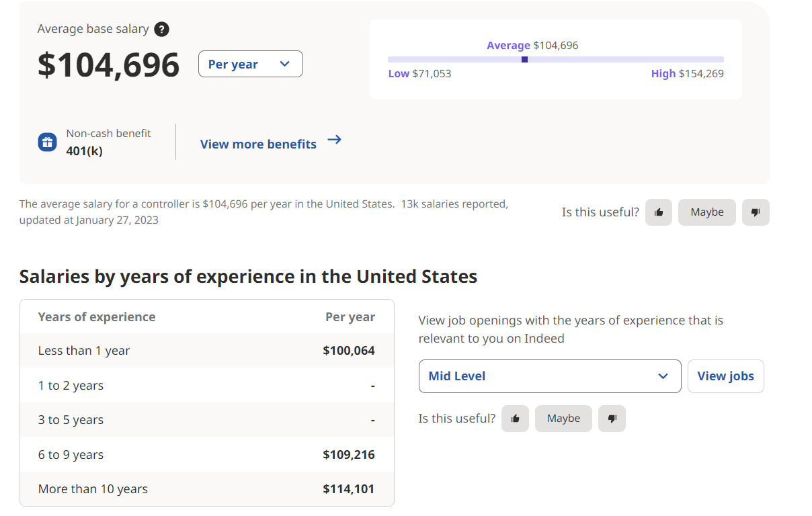
Task: Click the gift icon beside Non-cash benefit
Action: click(x=47, y=142)
